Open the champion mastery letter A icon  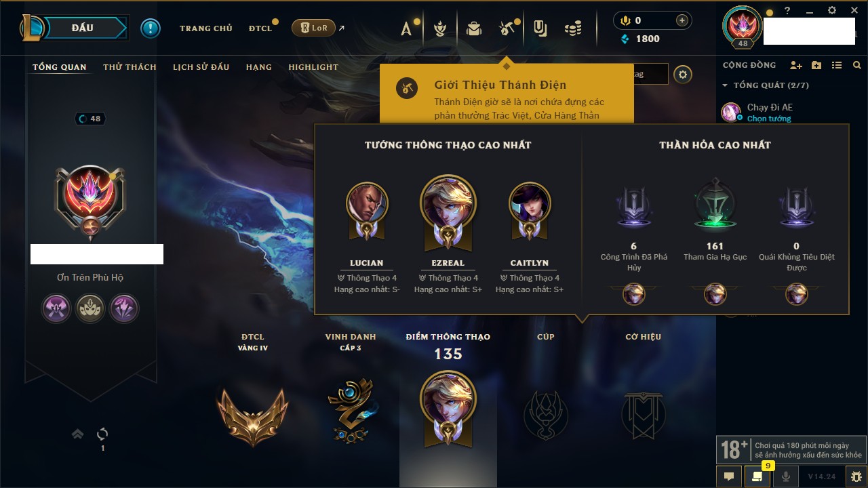pos(406,28)
